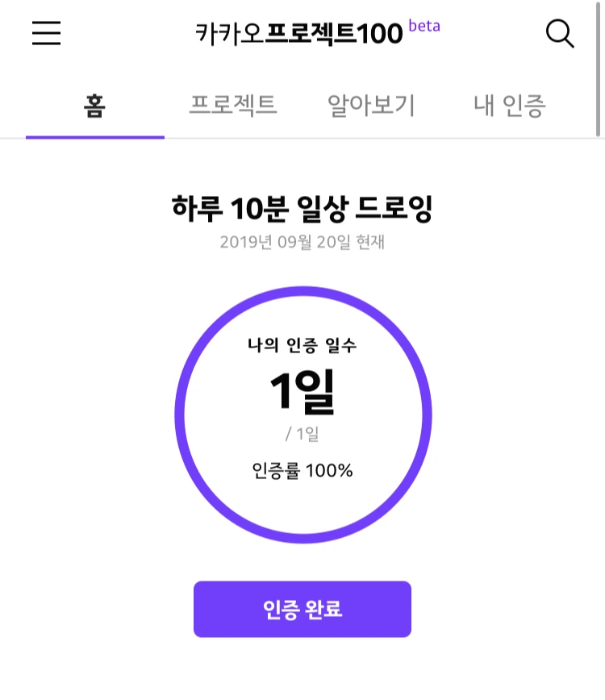The image size is (605, 700).
Task: Tap the 인증 완료 button
Action: [302, 609]
